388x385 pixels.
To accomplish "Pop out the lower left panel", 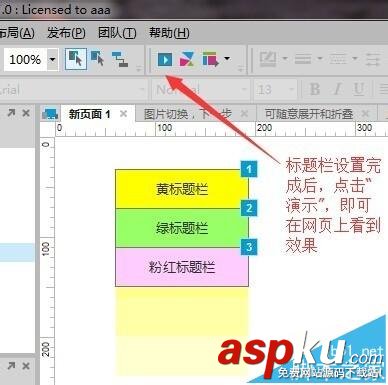I will pos(11,366).
